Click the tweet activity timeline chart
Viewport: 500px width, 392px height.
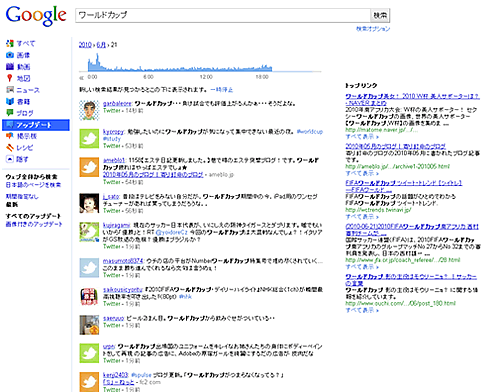click(x=200, y=63)
